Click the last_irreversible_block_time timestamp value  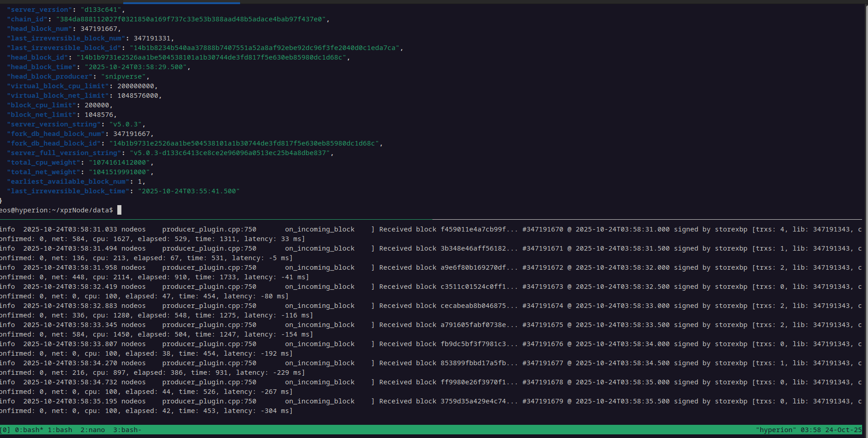coord(189,191)
